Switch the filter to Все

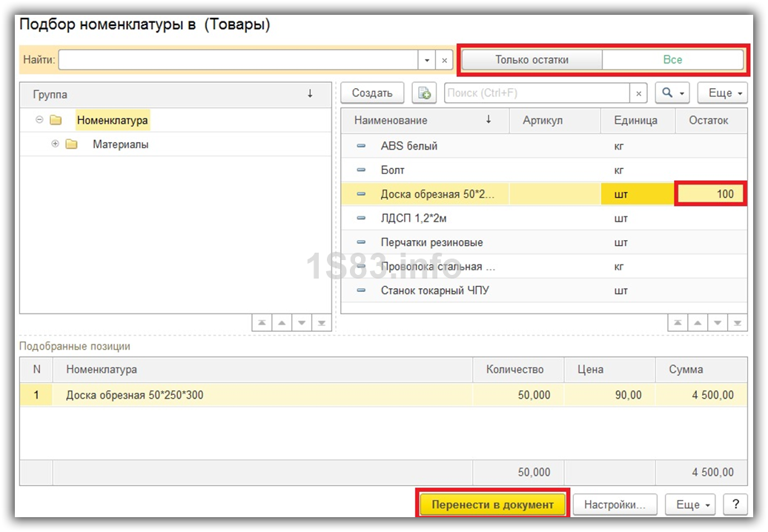click(x=672, y=59)
